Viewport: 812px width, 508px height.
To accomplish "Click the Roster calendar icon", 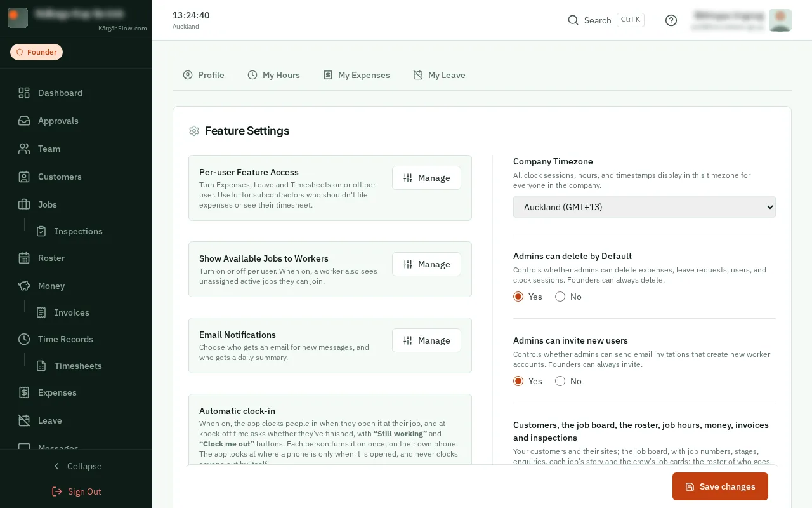I will click(24, 258).
